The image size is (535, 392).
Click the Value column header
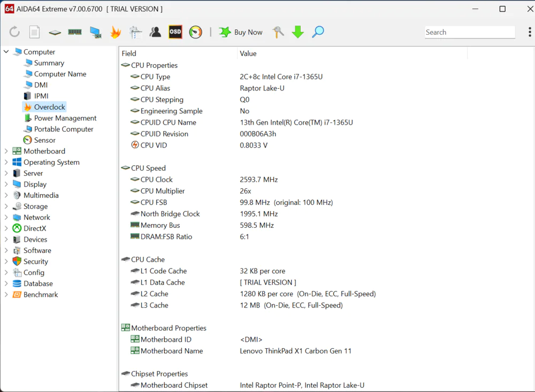tap(352, 53)
